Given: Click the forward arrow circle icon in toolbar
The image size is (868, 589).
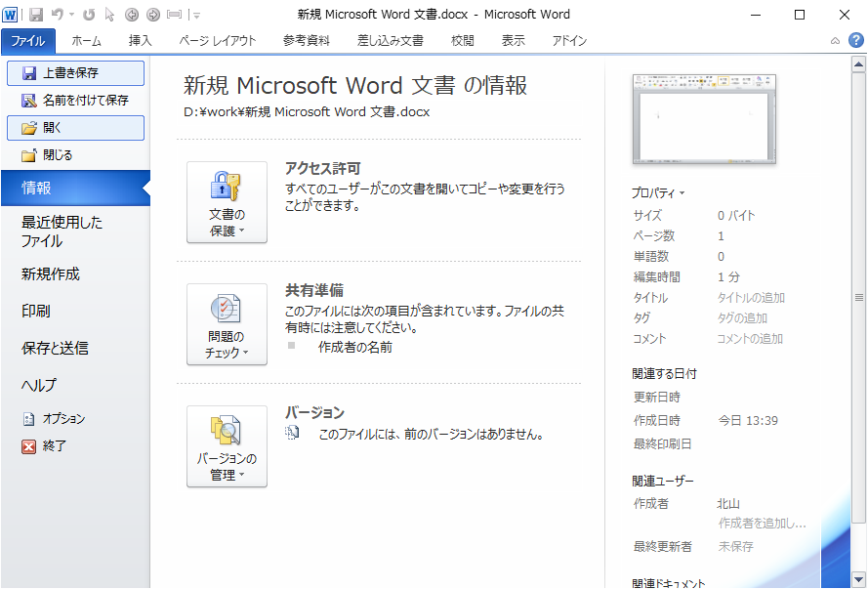Looking at the screenshot, I should pos(153,15).
